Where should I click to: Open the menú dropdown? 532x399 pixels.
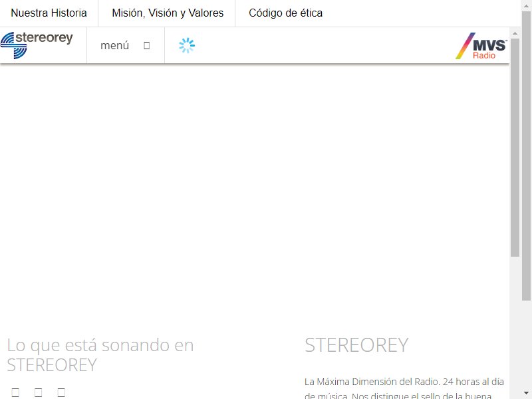click(125, 45)
